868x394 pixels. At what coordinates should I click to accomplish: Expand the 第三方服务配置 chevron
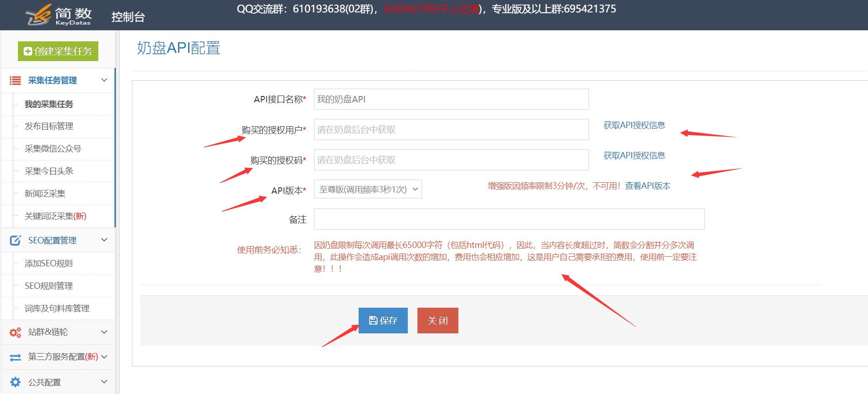pyautogui.click(x=104, y=357)
